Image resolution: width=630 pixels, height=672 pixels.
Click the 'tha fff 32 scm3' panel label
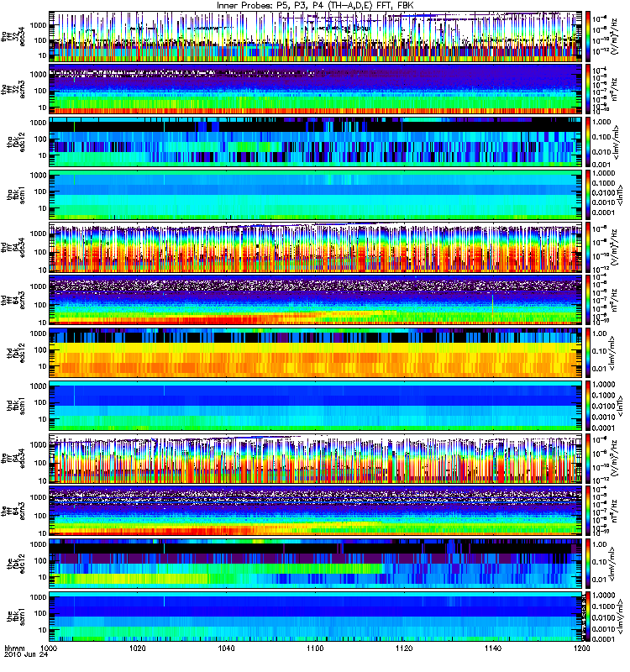coord(13,90)
